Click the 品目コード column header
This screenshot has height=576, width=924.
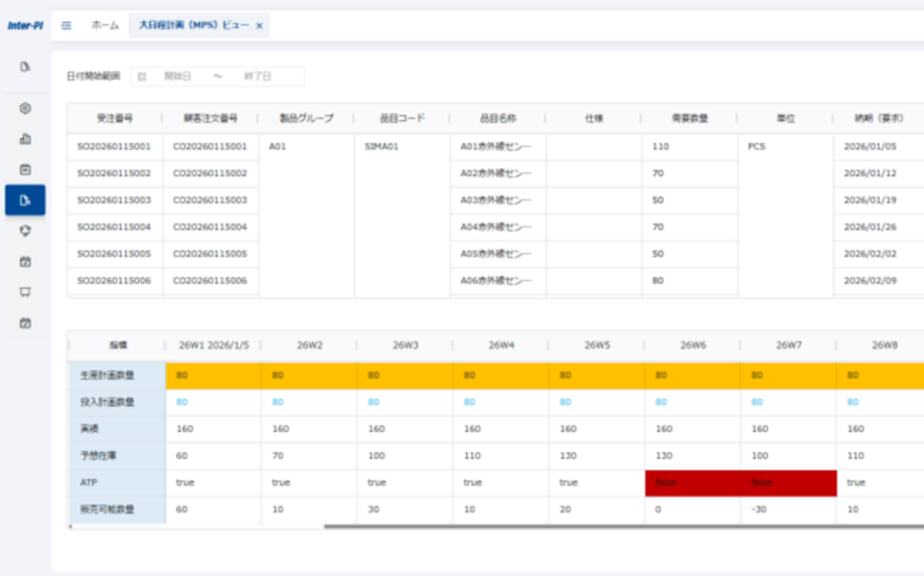click(402, 118)
